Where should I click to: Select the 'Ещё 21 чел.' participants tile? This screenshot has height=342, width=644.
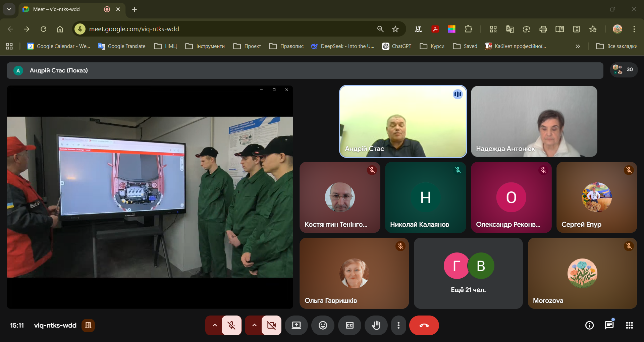point(468,273)
